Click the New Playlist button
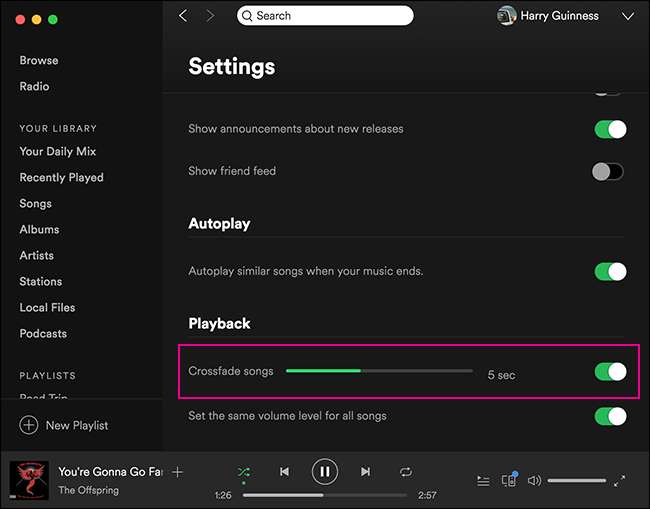Image resolution: width=650 pixels, height=509 pixels. [65, 425]
